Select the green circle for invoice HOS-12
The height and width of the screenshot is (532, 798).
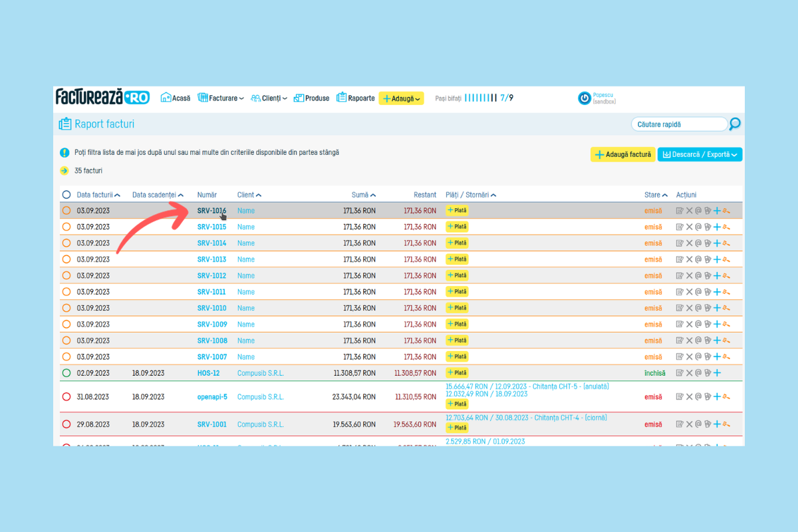(x=66, y=373)
